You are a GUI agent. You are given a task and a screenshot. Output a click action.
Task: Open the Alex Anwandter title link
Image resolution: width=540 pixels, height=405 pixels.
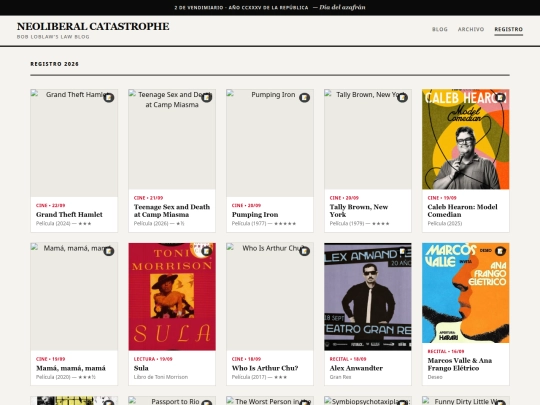coord(356,368)
